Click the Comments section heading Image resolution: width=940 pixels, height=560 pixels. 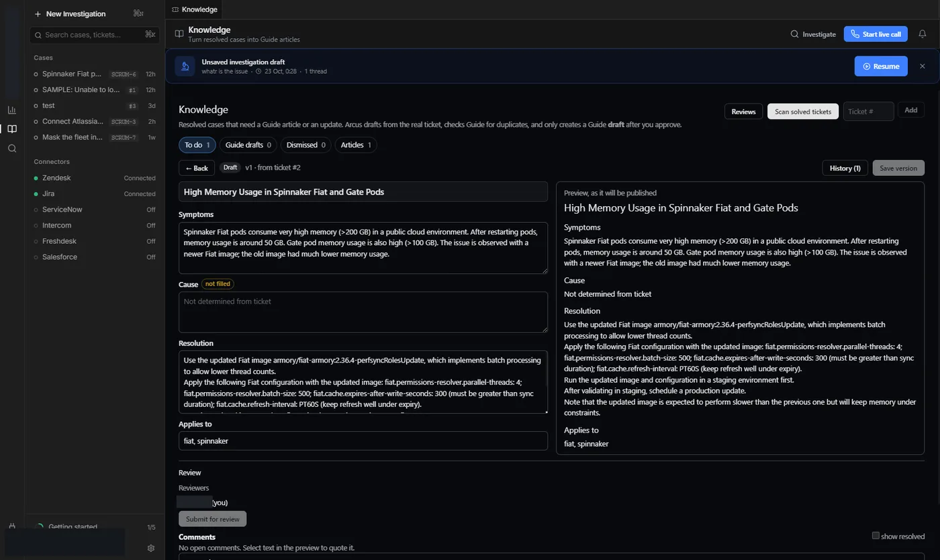(197, 537)
